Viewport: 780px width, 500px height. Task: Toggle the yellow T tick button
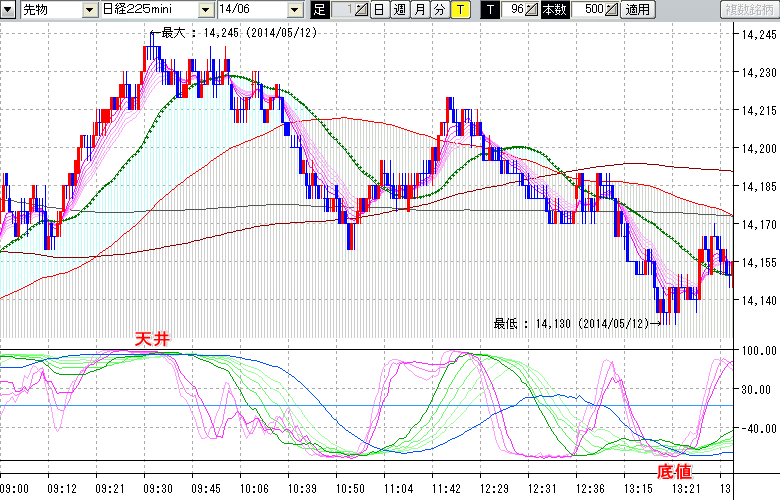459,10
